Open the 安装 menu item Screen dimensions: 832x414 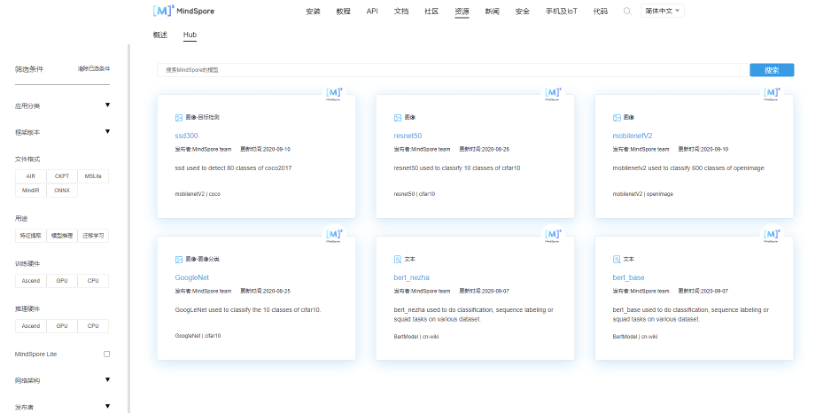(x=313, y=11)
